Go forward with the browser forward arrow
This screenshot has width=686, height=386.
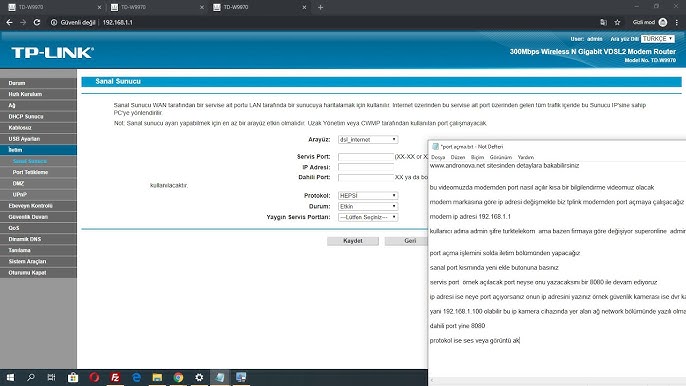tap(23, 22)
